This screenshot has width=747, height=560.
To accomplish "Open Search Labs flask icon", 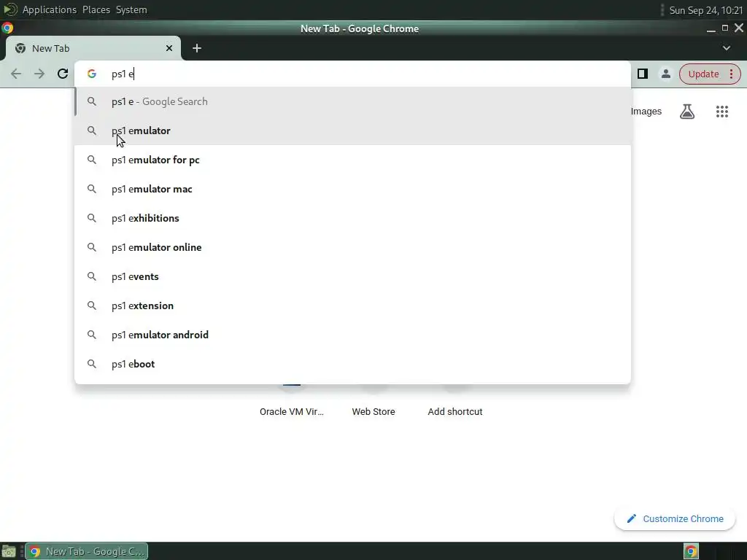I will (687, 112).
